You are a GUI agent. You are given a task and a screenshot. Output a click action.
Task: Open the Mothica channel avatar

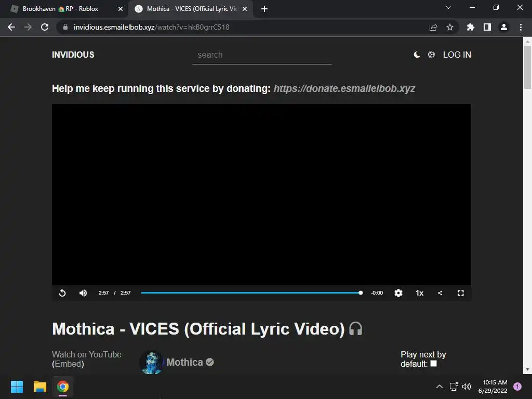151,362
